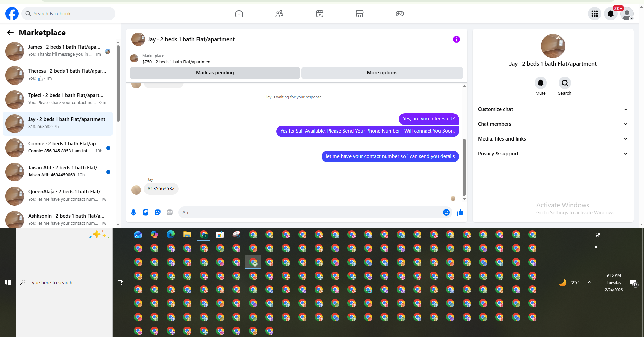The height and width of the screenshot is (337, 644).
Task: Click the back arrow beside Marketplace
Action: [x=10, y=33]
